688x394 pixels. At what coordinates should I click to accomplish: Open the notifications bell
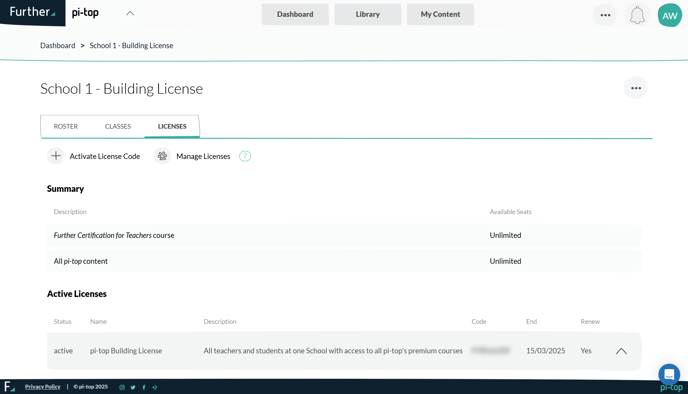coord(637,15)
